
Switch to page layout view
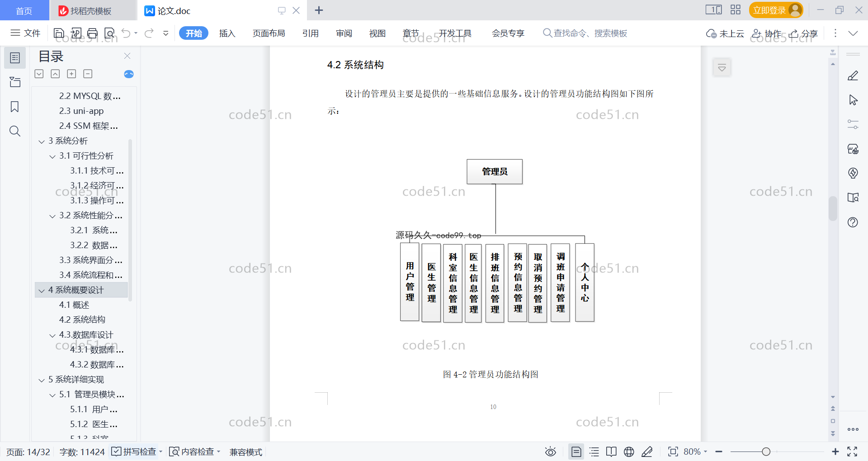pyautogui.click(x=576, y=452)
